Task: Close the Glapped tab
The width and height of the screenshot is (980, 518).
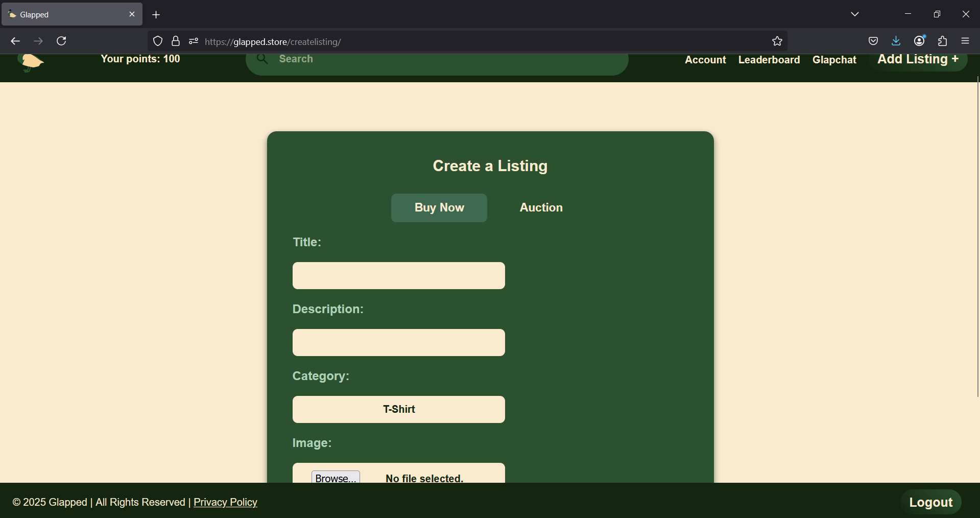Action: tap(132, 14)
